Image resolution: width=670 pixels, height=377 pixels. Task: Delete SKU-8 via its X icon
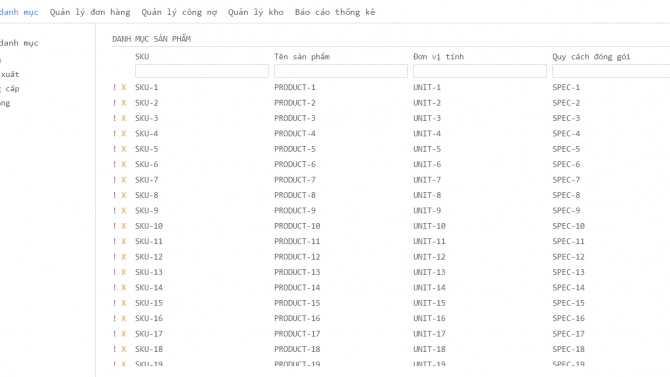(123, 195)
